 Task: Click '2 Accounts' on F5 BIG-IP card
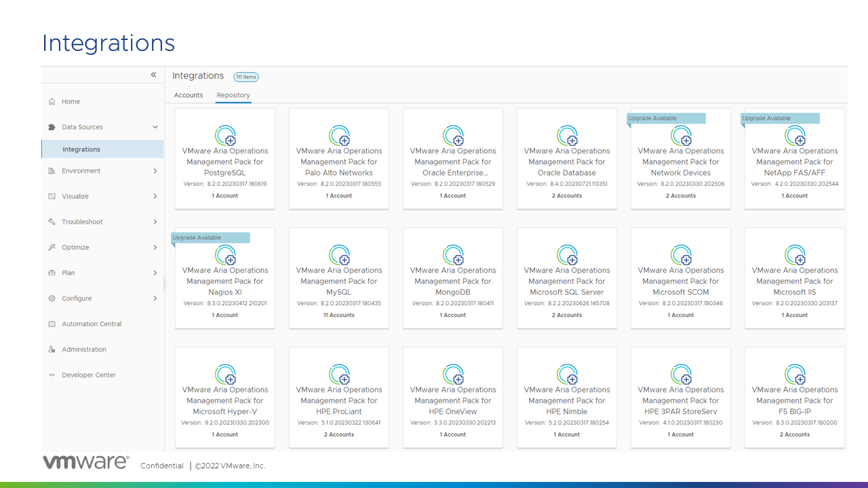(x=795, y=434)
